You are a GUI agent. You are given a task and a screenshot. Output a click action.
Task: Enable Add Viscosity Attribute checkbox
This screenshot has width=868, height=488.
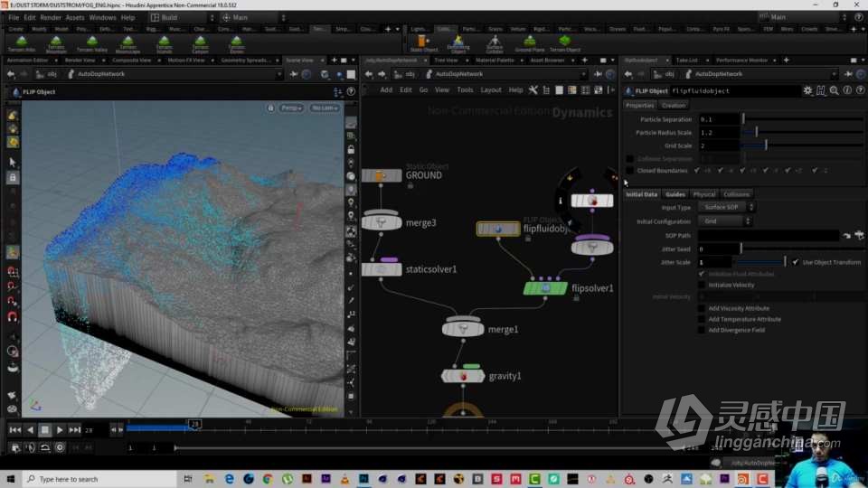point(702,308)
